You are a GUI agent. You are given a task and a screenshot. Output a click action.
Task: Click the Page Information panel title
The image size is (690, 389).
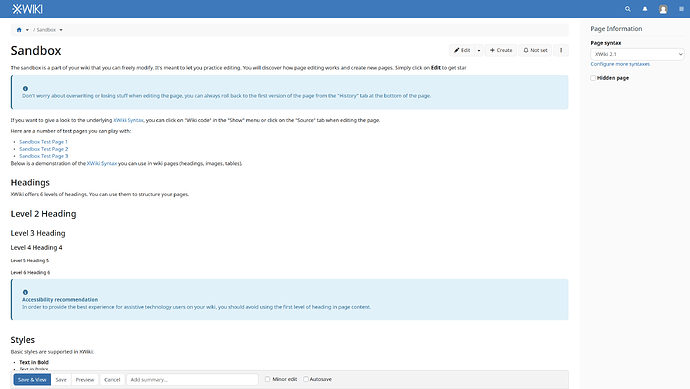click(x=616, y=29)
